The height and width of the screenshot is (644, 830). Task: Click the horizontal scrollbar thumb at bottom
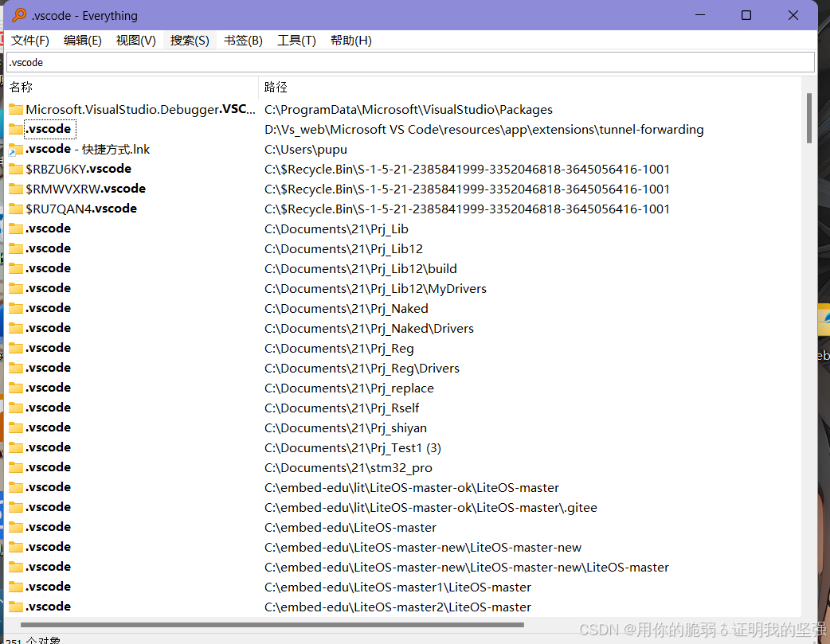click(x=272, y=625)
